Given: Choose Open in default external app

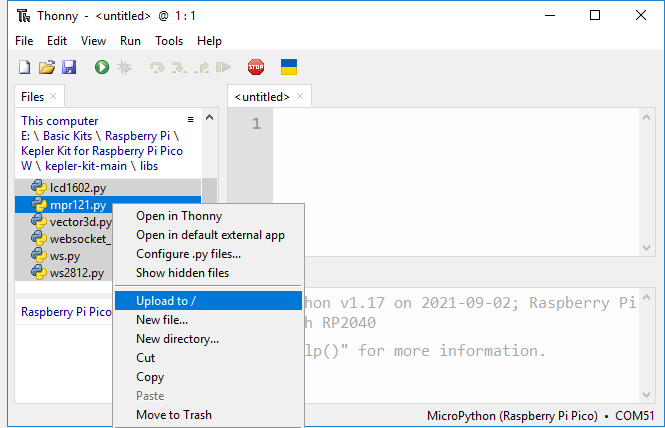Looking at the screenshot, I should (208, 235).
